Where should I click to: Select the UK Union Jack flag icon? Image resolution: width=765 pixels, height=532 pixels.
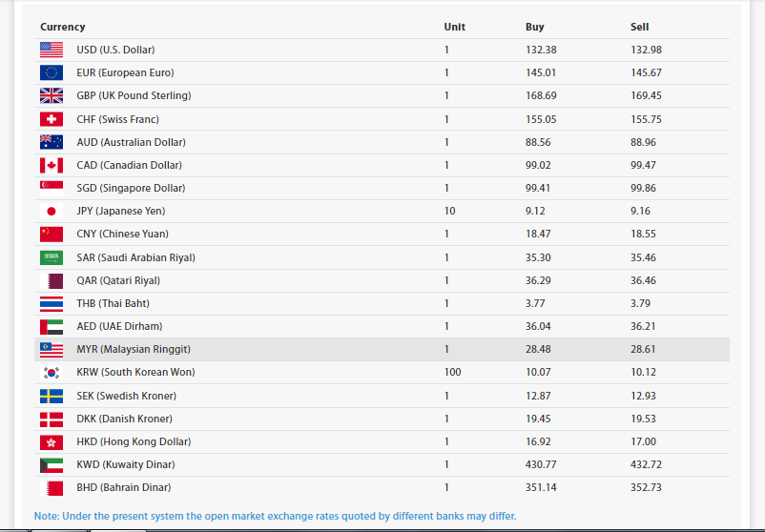pos(52,95)
